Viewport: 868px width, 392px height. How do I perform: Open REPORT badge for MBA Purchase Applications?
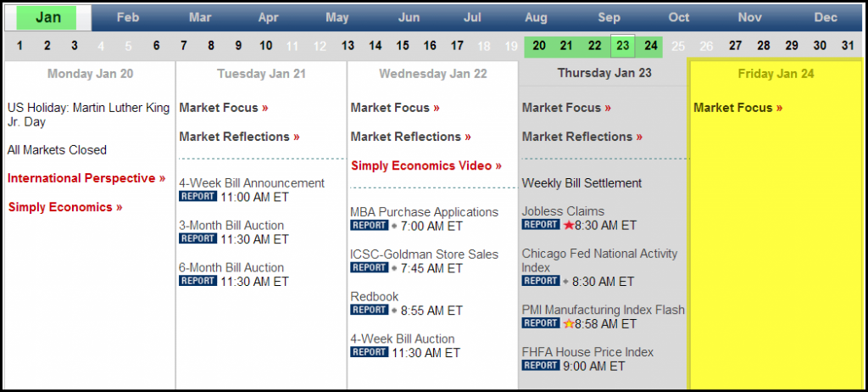(370, 226)
